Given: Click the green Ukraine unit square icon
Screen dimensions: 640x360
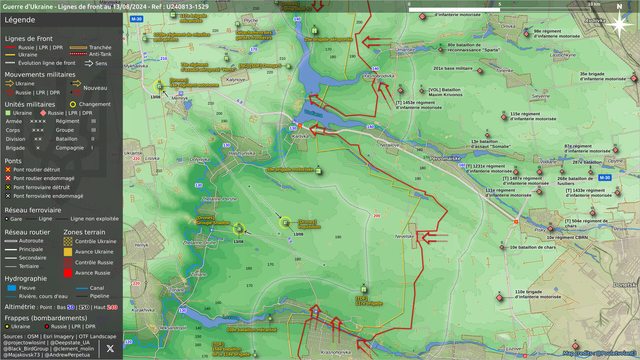Looking at the screenshot, I should tap(8, 113).
